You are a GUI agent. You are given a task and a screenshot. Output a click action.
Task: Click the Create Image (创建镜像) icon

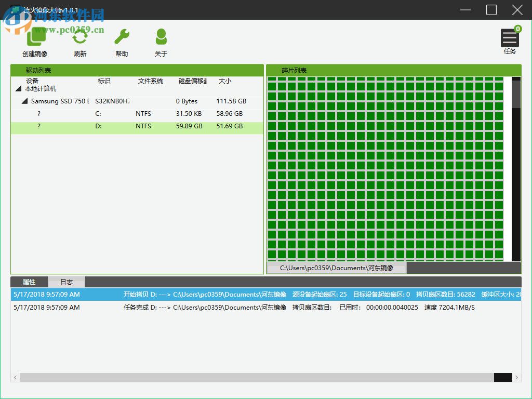pyautogui.click(x=35, y=38)
